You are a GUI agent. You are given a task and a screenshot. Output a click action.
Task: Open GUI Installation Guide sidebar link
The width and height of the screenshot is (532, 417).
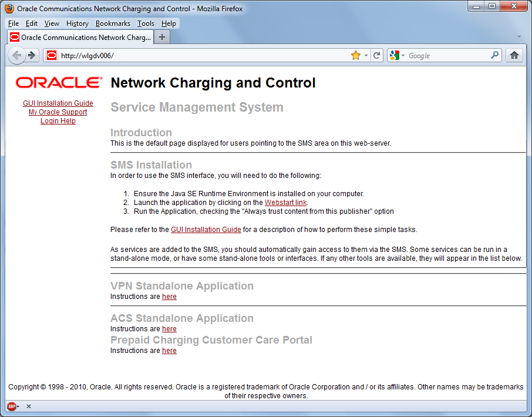coord(58,103)
